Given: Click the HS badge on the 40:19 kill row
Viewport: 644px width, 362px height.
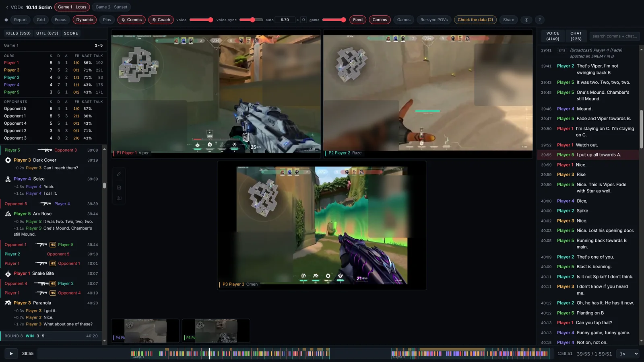Looking at the screenshot, I should point(53,293).
